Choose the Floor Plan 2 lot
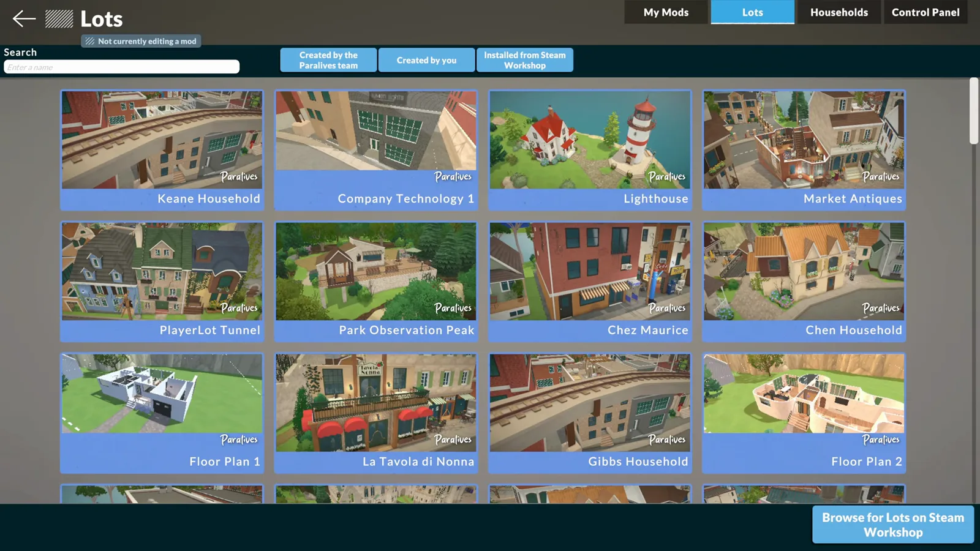The height and width of the screenshot is (551, 980). pos(804,413)
